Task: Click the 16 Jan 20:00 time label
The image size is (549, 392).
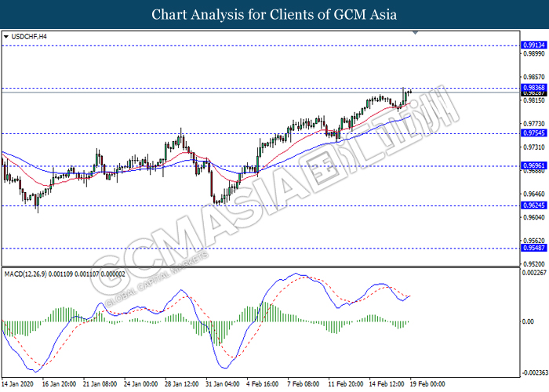Action: (x=59, y=384)
